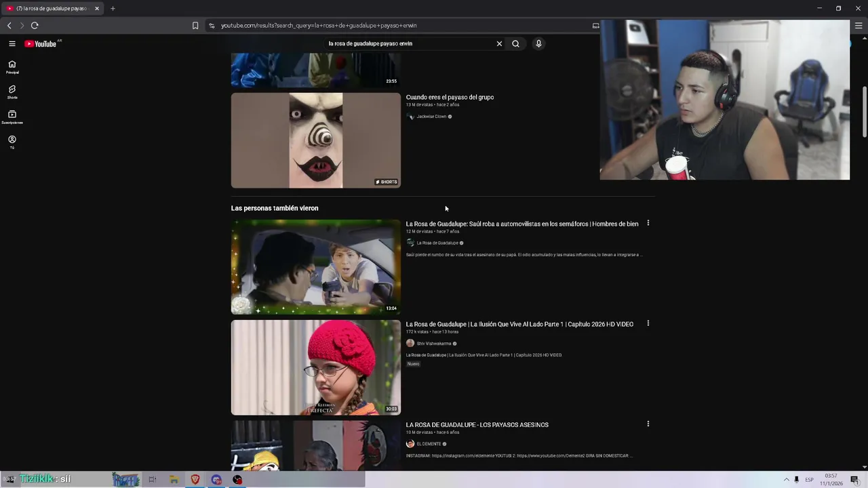The width and height of the screenshot is (868, 488).
Task: Open La Rosa de Guadalupe channel avatar
Action: (410, 243)
